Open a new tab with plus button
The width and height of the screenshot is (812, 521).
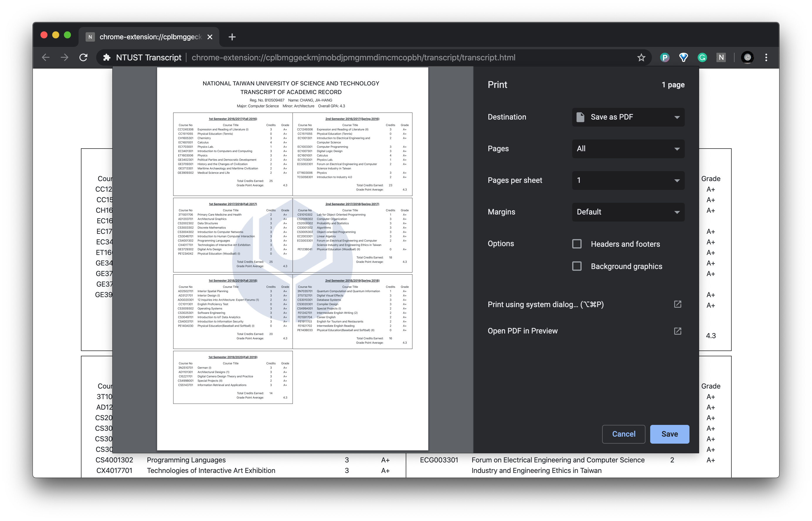coord(232,37)
